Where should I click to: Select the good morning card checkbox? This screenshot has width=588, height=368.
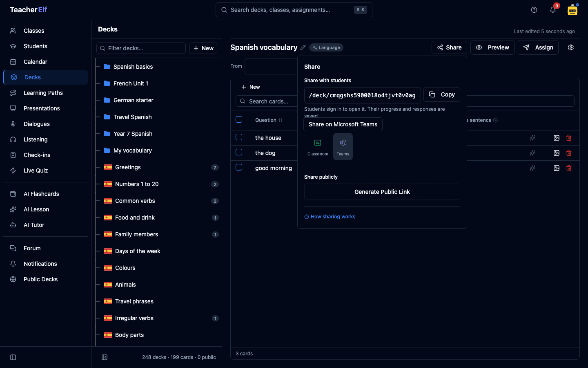pos(239,168)
